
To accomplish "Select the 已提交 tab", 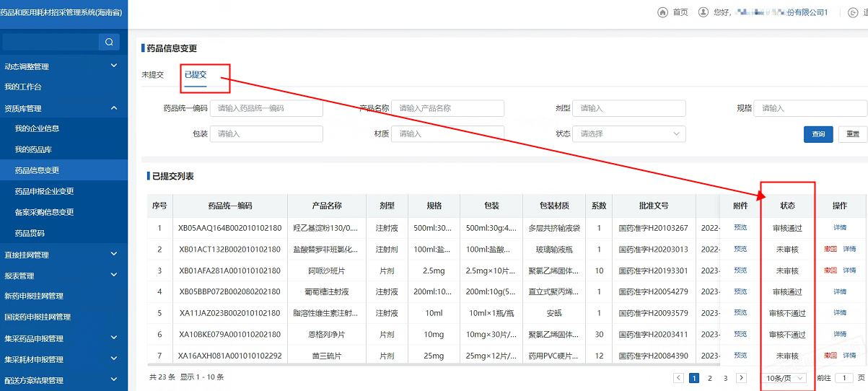I will coord(195,74).
